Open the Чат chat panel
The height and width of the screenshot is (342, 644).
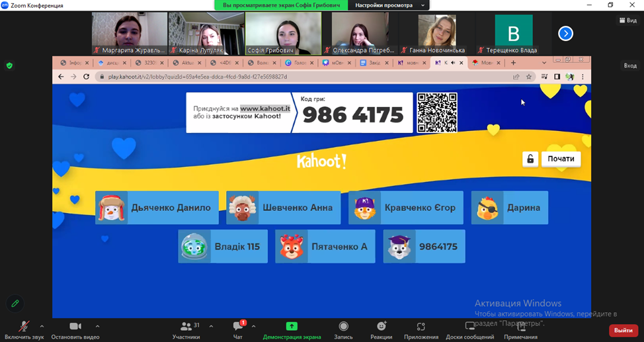click(x=238, y=326)
